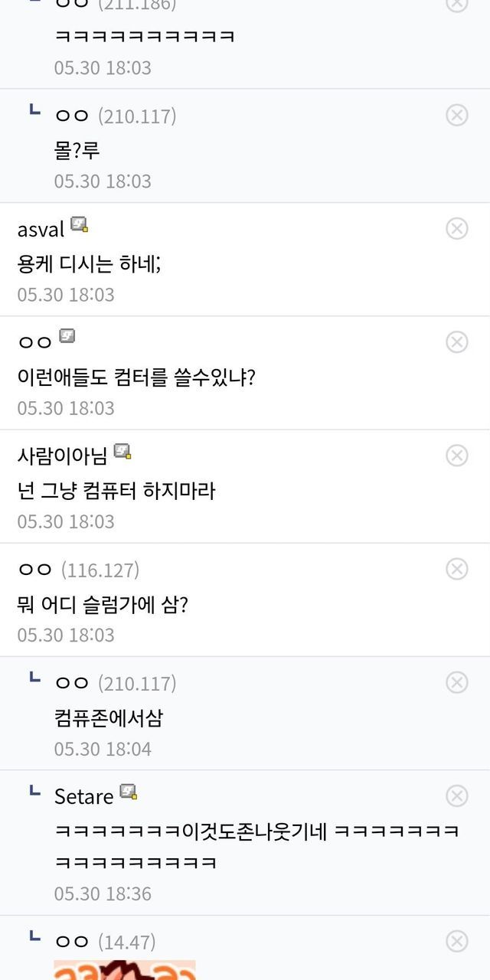490x980 pixels.
Task: Delete the comment 이런애들도 컴터를 쓸수있냐?
Action: [457, 341]
